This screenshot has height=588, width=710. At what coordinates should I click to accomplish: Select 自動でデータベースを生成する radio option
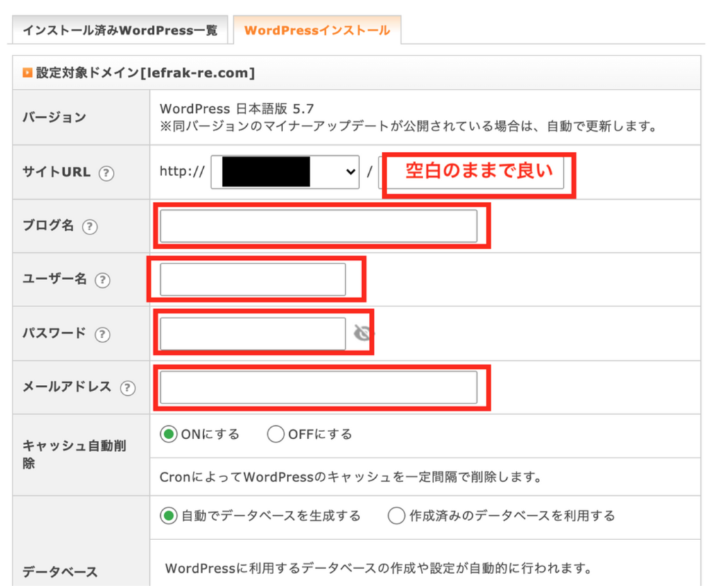coord(168,516)
